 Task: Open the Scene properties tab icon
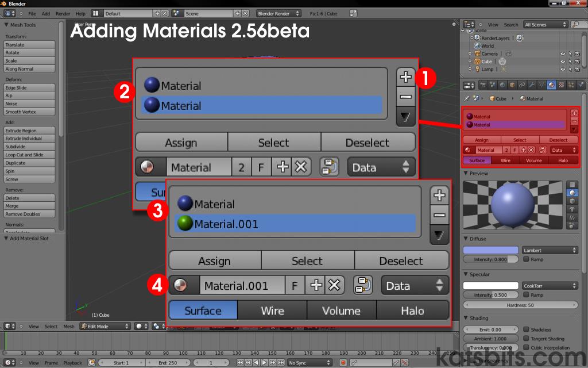[493, 85]
